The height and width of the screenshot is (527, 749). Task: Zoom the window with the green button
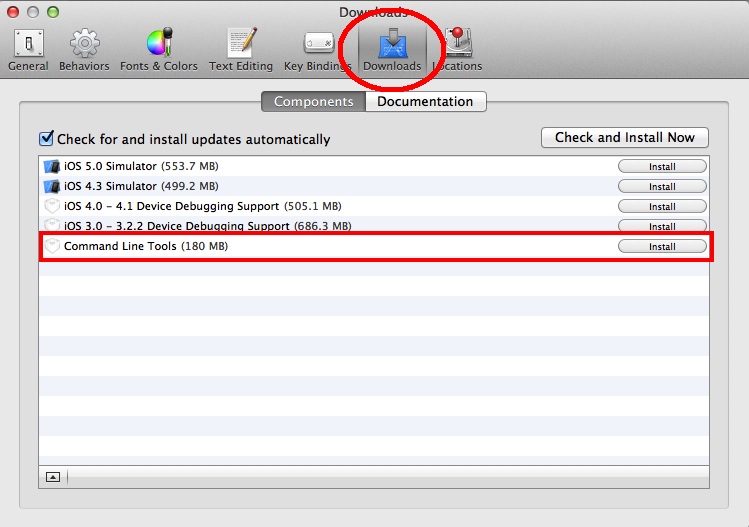tap(53, 12)
